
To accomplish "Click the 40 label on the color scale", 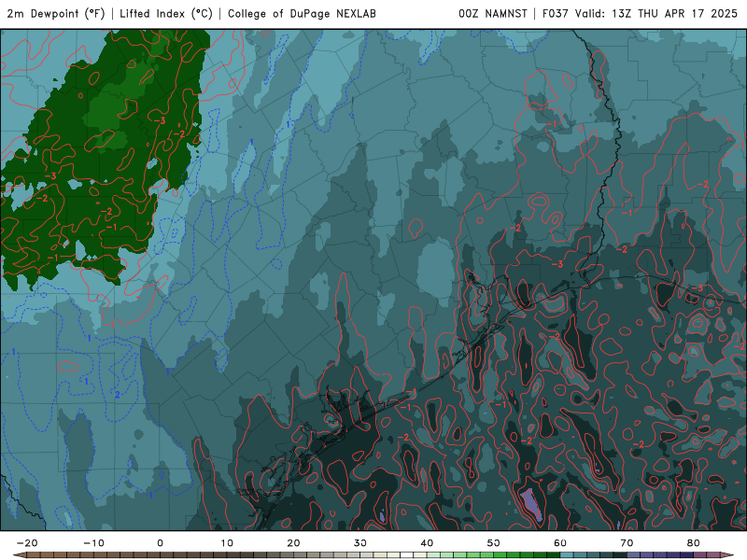I will click(427, 543).
